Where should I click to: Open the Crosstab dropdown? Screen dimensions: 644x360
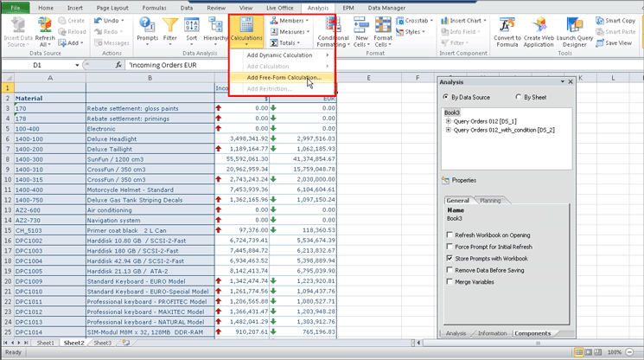pyautogui.click(x=431, y=21)
